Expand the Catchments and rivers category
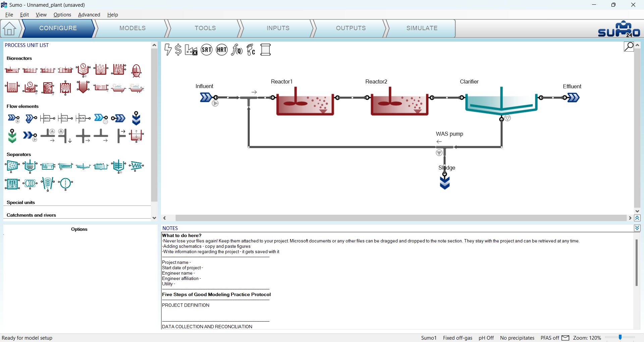The image size is (644, 342). tap(31, 215)
